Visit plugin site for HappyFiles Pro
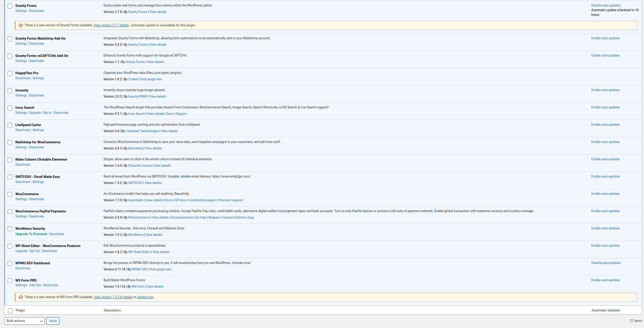The width and height of the screenshot is (644, 328). point(151,79)
